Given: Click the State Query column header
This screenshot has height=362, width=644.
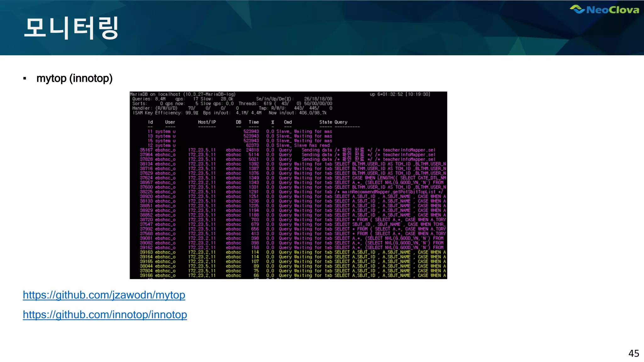Looking at the screenshot, I should pyautogui.click(x=333, y=122).
